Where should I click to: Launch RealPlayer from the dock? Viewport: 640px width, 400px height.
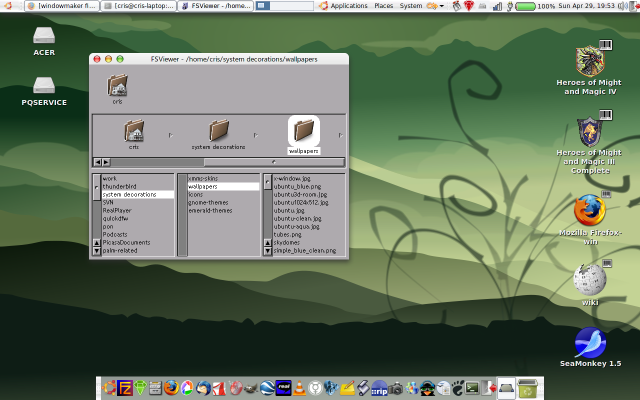click(x=283, y=387)
